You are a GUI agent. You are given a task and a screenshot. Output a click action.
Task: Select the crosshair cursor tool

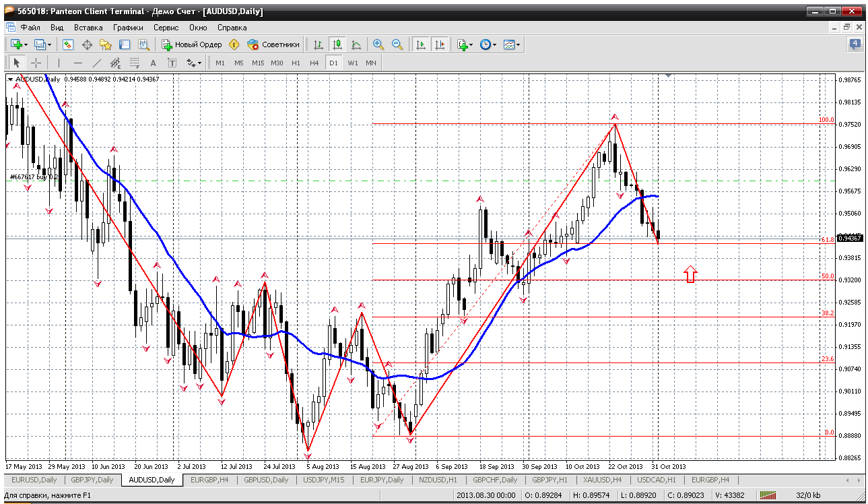[36, 63]
